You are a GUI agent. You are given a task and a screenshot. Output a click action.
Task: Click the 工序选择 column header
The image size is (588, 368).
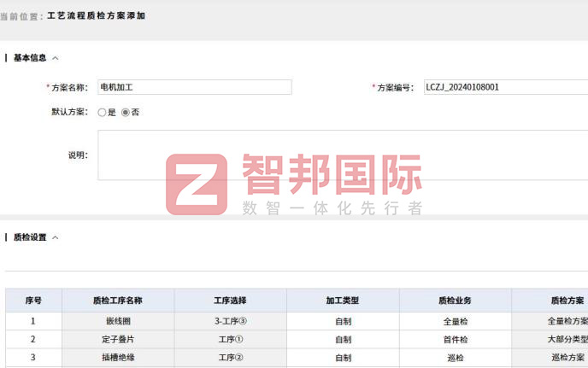coord(230,301)
